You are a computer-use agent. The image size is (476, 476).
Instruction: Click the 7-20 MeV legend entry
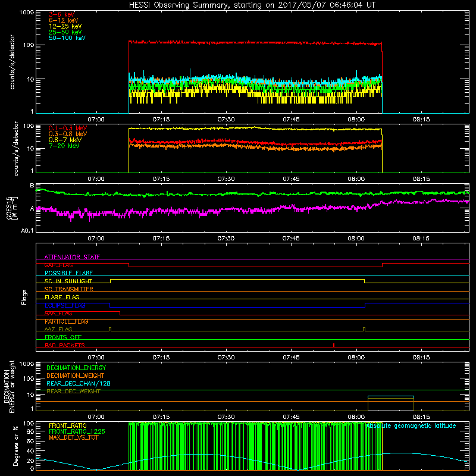[x=64, y=146]
